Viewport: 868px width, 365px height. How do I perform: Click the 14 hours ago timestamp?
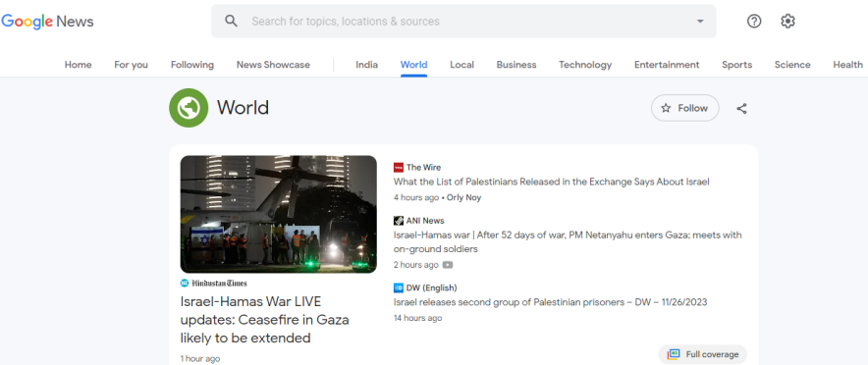(418, 318)
